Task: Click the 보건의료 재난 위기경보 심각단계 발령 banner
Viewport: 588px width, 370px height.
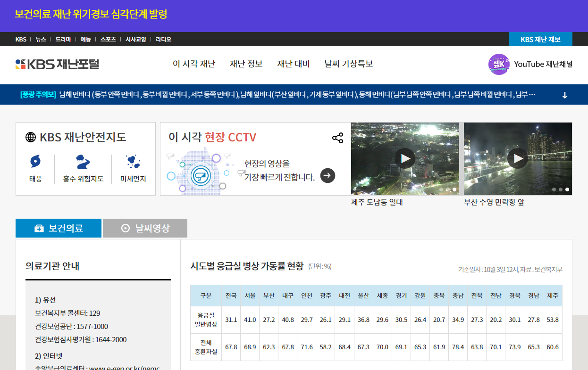Action: [91, 14]
